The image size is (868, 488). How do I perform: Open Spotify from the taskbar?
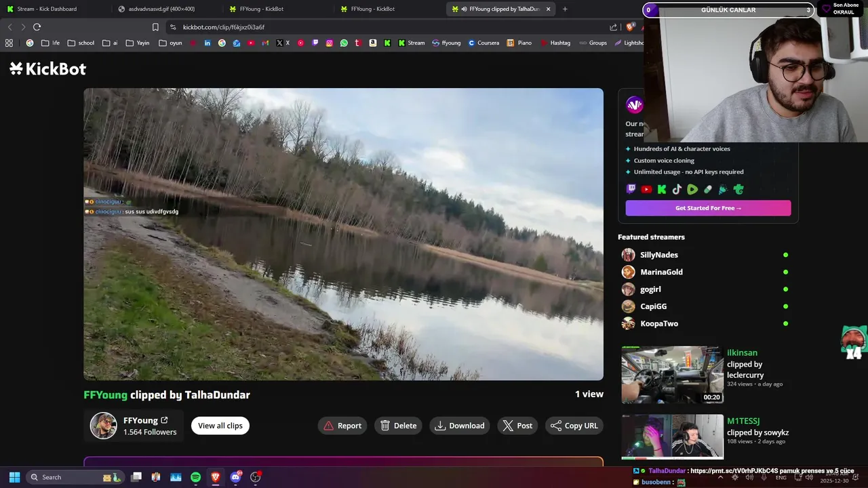195,477
